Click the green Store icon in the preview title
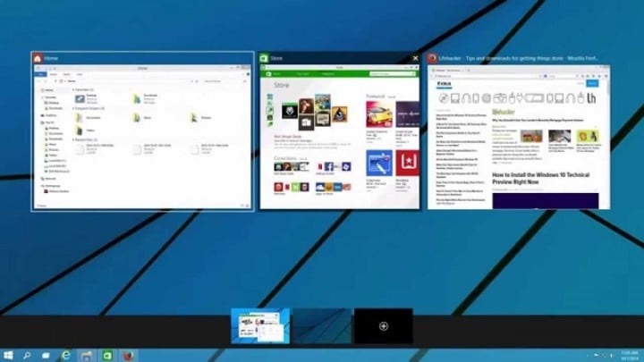 (x=264, y=58)
